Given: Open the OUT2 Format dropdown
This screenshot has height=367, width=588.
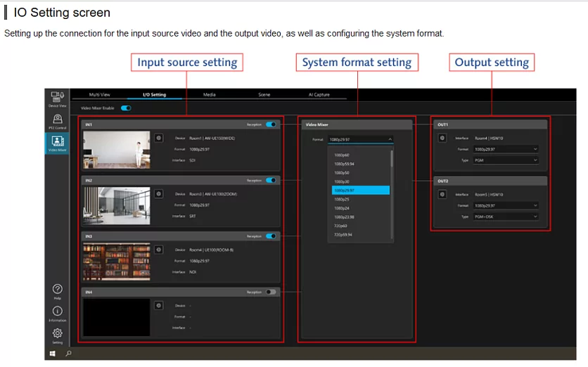Looking at the screenshot, I should (506, 205).
